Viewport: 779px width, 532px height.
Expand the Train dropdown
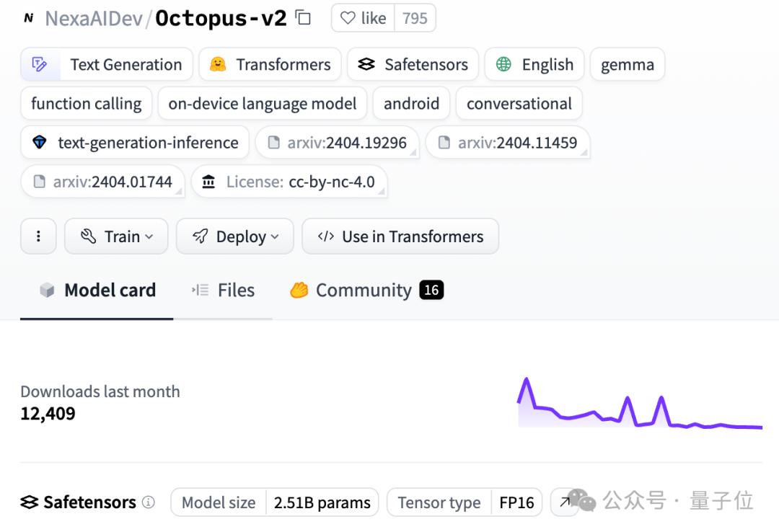[x=116, y=236]
